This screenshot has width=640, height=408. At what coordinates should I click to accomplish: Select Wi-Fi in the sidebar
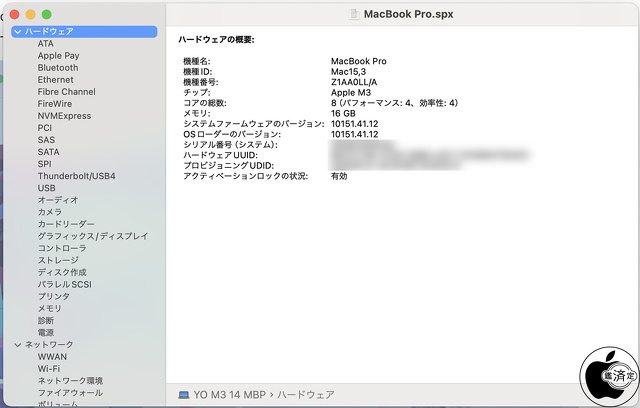tap(49, 368)
